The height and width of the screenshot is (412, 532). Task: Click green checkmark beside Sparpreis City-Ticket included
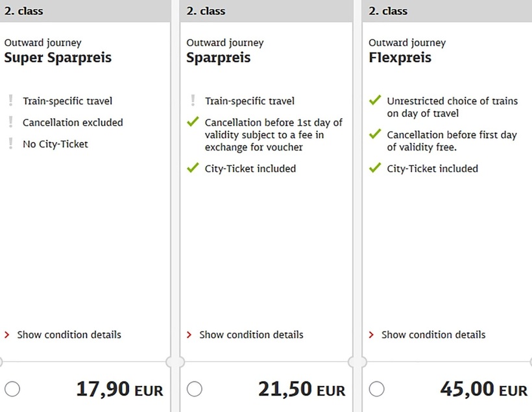[193, 168]
